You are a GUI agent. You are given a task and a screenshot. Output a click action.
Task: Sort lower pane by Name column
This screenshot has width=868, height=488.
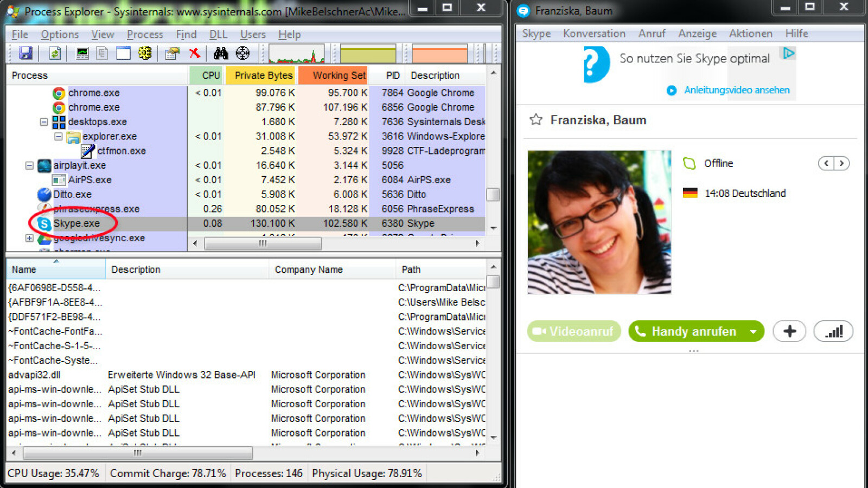click(56, 269)
